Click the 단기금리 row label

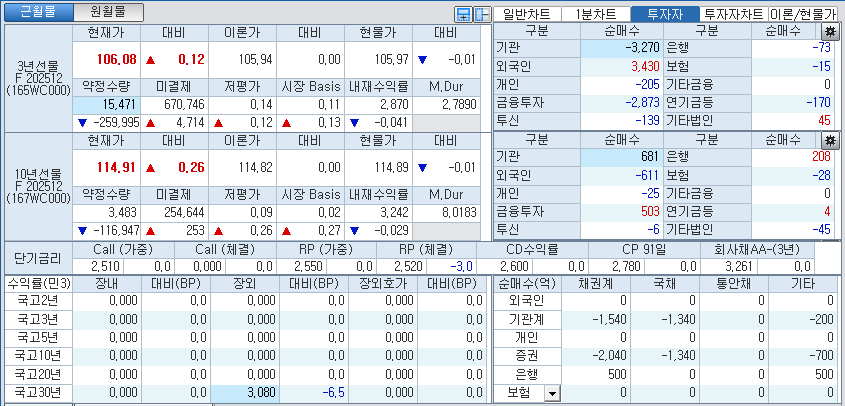(38, 258)
